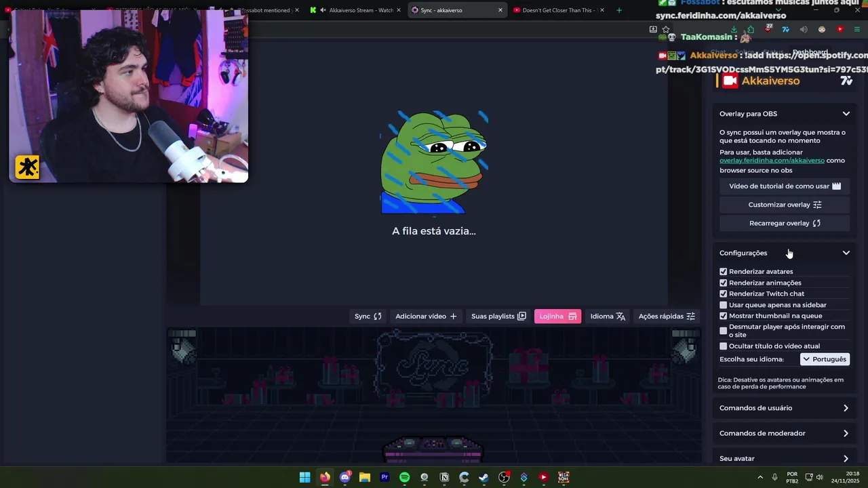Click the microphone icon in system tray

pos(774,477)
